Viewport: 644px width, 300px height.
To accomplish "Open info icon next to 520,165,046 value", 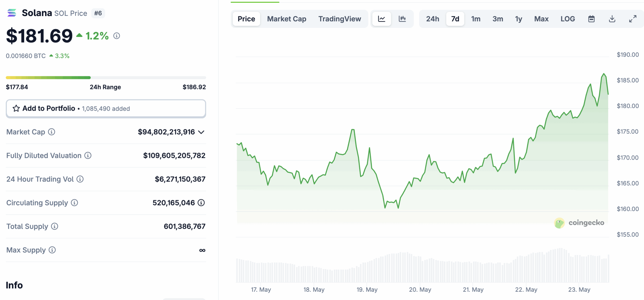I will 201,203.
